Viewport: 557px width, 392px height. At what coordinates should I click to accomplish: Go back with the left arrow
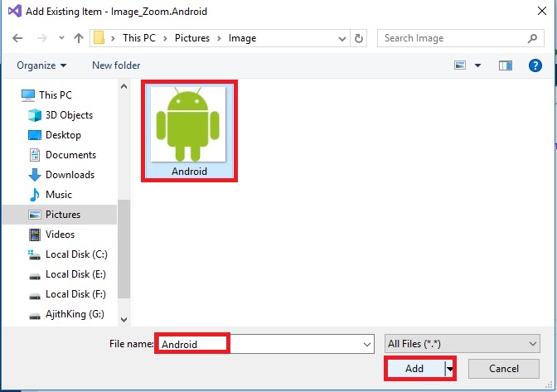coord(17,38)
